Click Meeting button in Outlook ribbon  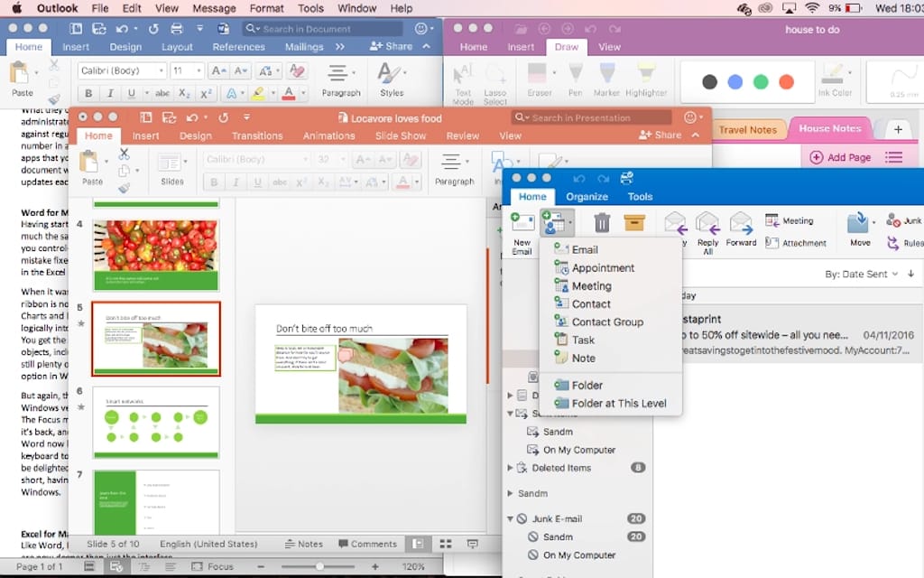(x=789, y=220)
